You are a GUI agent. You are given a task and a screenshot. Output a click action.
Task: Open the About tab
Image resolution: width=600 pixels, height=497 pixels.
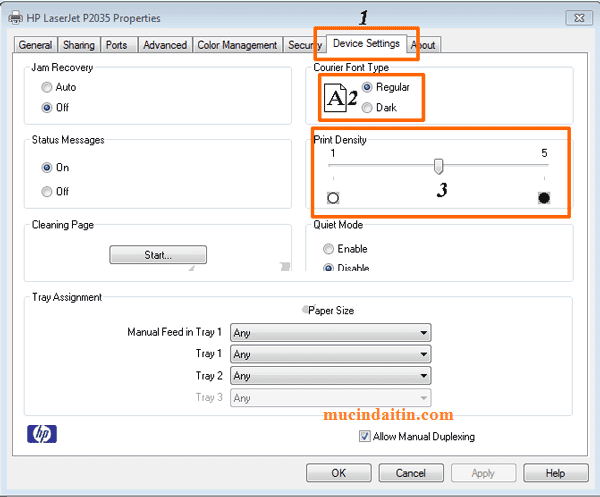click(424, 45)
